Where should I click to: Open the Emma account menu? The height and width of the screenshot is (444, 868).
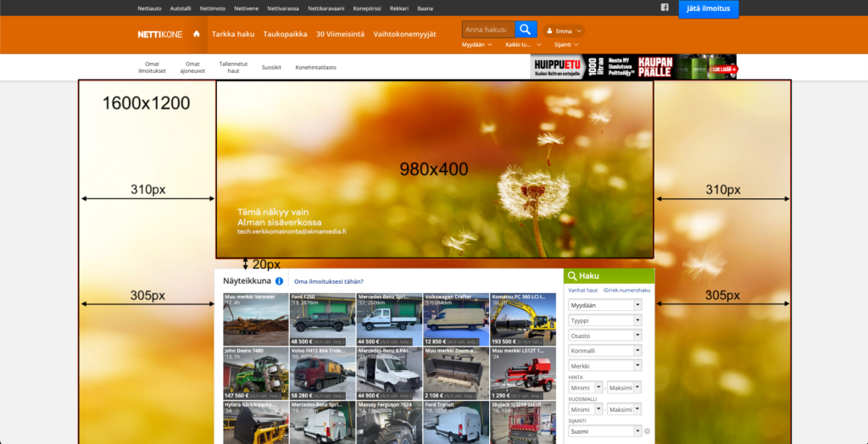pos(564,31)
